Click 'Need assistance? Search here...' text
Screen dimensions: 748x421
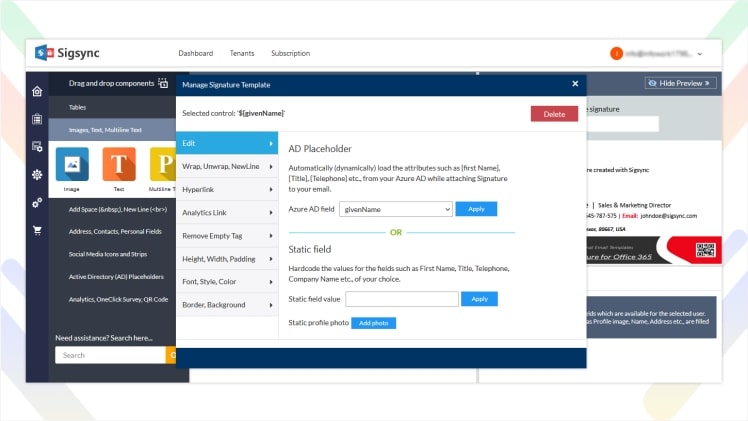click(104, 338)
